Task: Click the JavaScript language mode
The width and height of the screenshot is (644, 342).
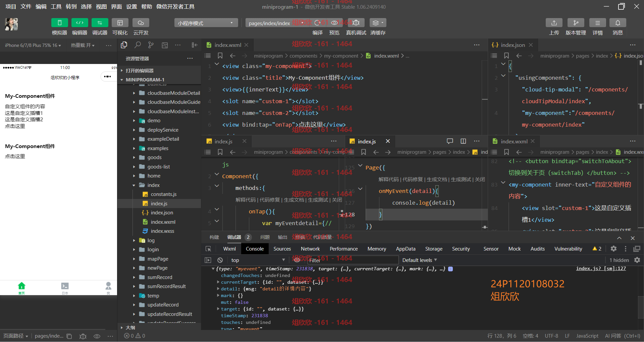Action: [587, 336]
